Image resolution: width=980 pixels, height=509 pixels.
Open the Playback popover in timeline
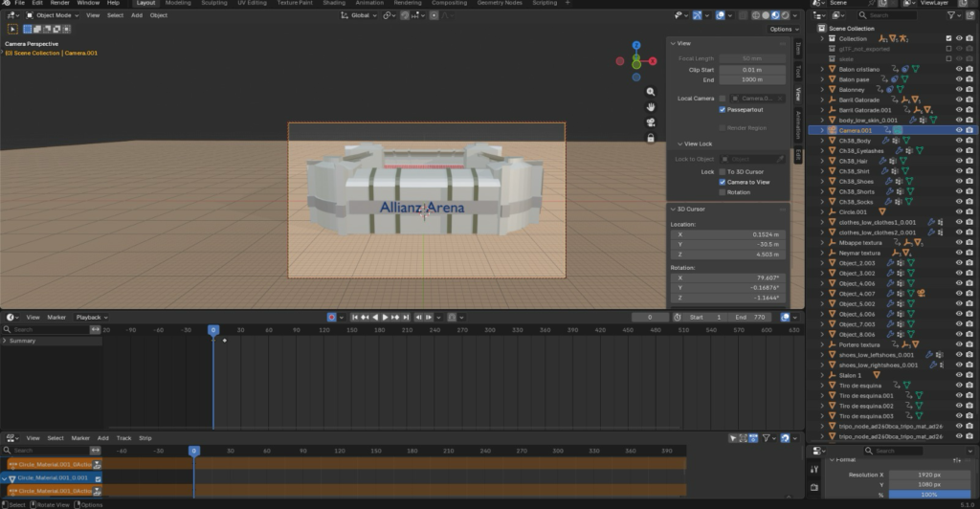(90, 317)
